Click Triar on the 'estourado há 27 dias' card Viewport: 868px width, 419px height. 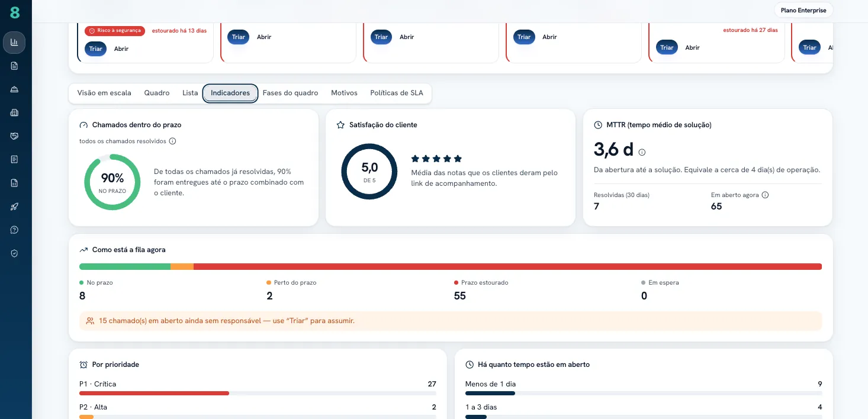(x=667, y=48)
